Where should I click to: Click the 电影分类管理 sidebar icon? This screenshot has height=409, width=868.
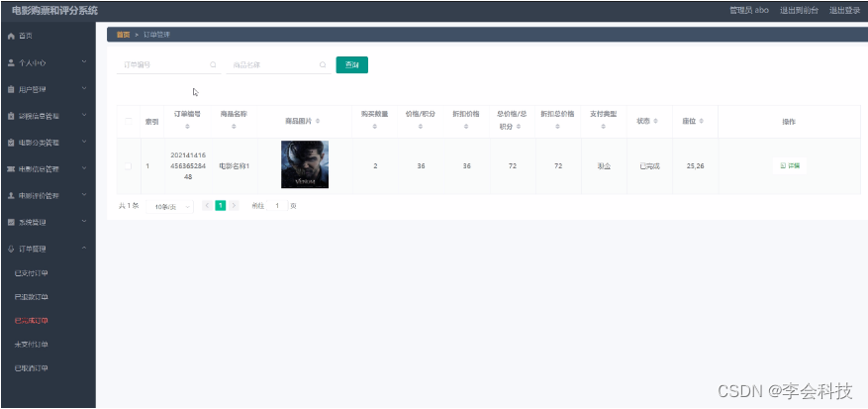(11, 143)
